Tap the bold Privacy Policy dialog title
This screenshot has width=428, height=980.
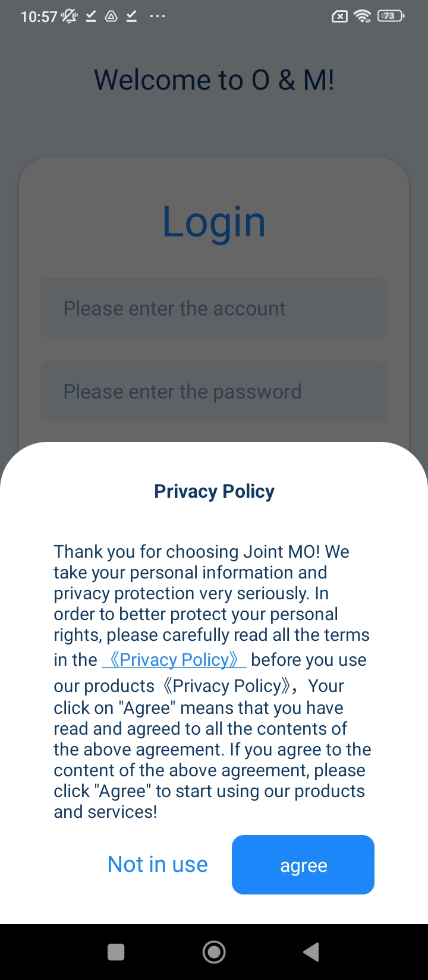point(214,491)
